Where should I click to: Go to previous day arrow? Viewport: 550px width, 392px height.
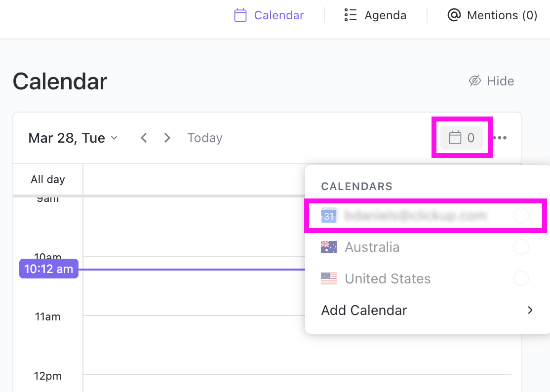click(144, 138)
